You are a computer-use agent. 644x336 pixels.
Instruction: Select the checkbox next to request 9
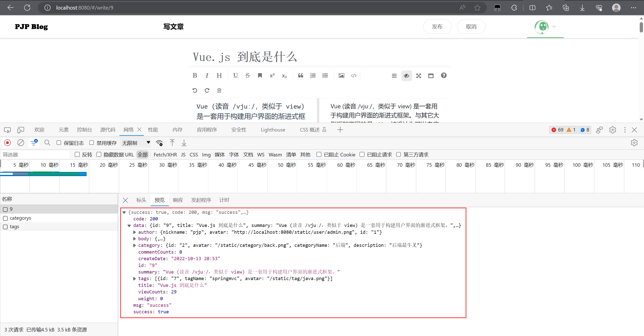point(5,209)
